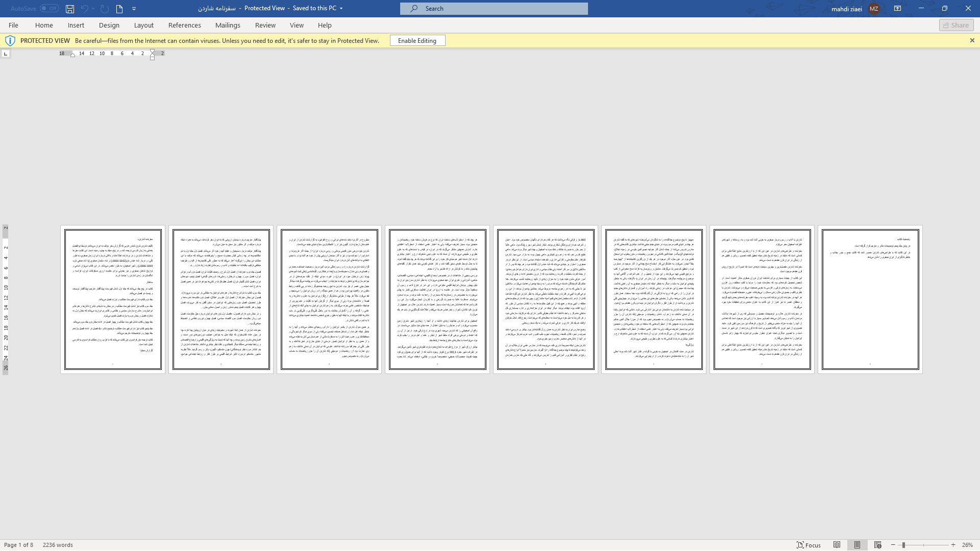980x551 pixels.
Task: Select the fourth page of the document
Action: coord(437,299)
